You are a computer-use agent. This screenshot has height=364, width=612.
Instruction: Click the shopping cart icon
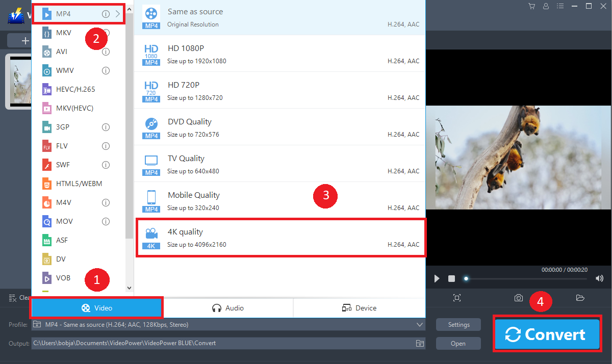tap(532, 6)
